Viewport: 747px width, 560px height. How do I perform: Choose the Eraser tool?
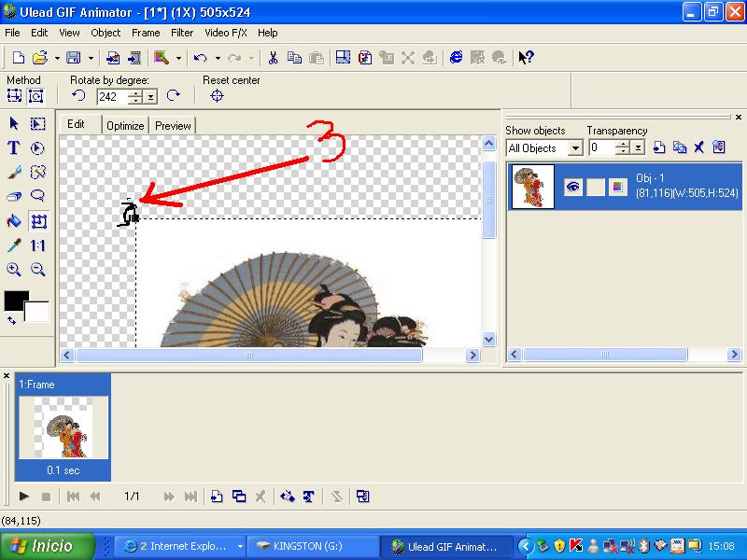(x=14, y=196)
